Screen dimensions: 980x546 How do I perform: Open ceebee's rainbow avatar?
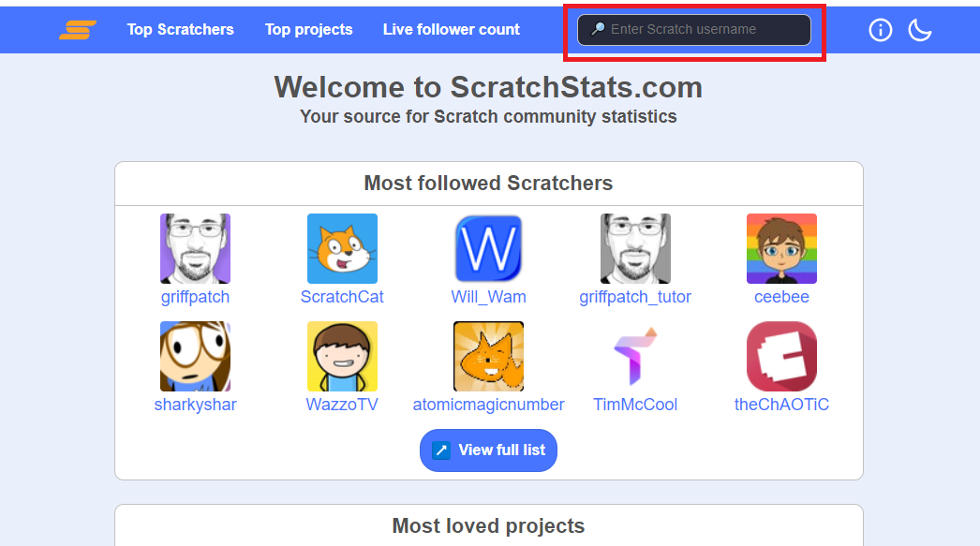[x=781, y=248]
